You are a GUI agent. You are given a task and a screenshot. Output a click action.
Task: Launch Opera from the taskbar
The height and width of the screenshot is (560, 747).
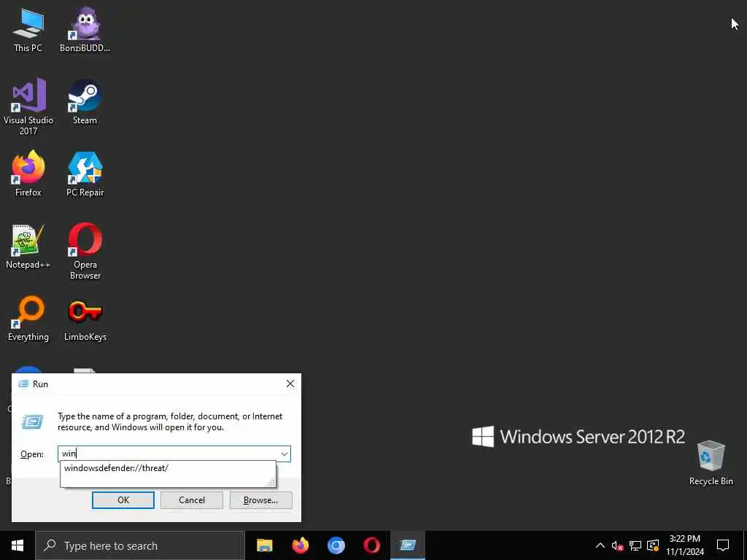click(371, 545)
